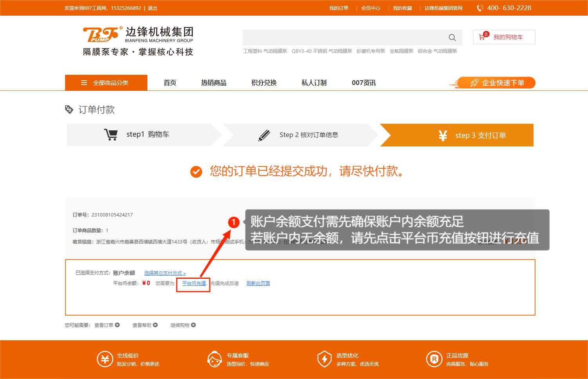Click the orange success checkmark icon

196,171
